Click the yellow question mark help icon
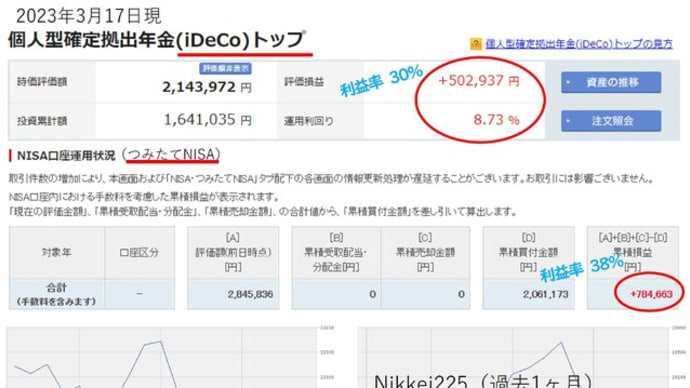690x388 pixels. pos(476,44)
